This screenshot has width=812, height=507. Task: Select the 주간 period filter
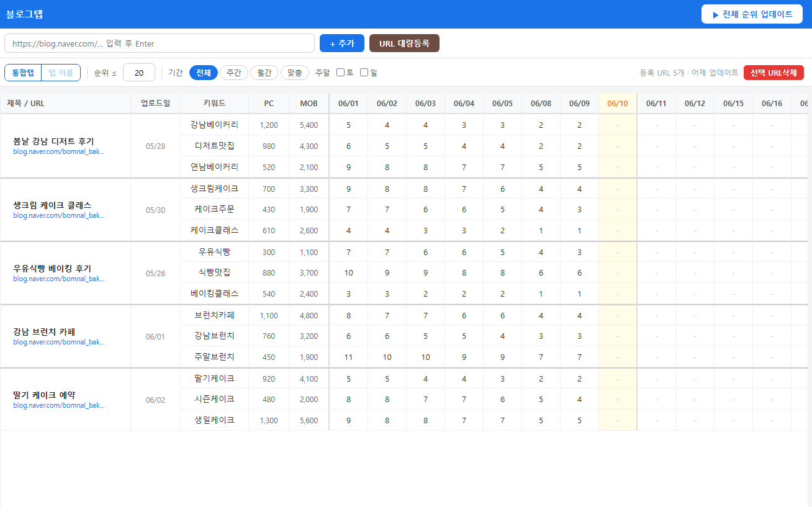pyautogui.click(x=234, y=73)
